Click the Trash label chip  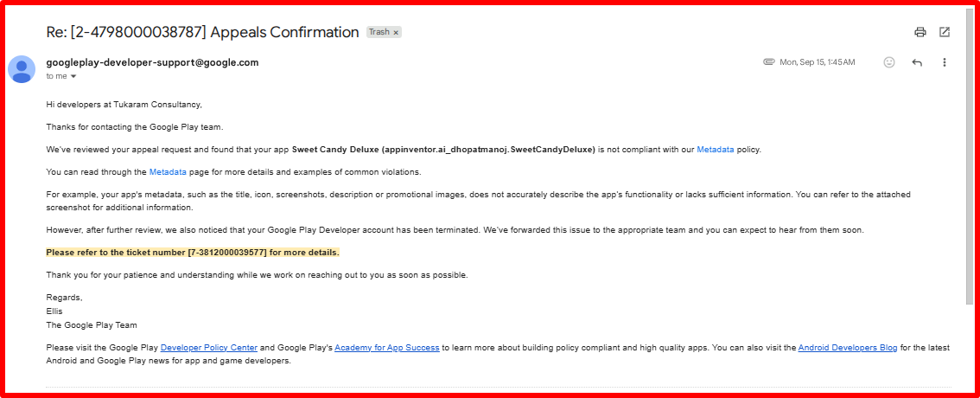point(379,32)
